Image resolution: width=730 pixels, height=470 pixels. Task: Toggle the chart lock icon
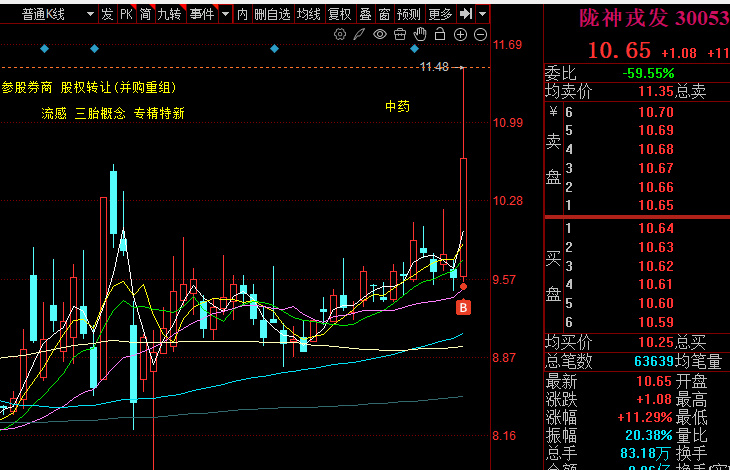(441, 34)
